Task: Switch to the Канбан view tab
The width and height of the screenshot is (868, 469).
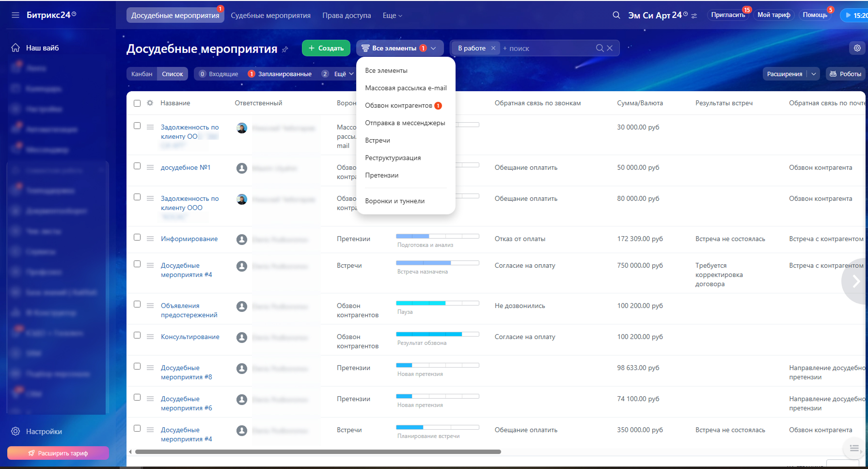Action: click(142, 74)
